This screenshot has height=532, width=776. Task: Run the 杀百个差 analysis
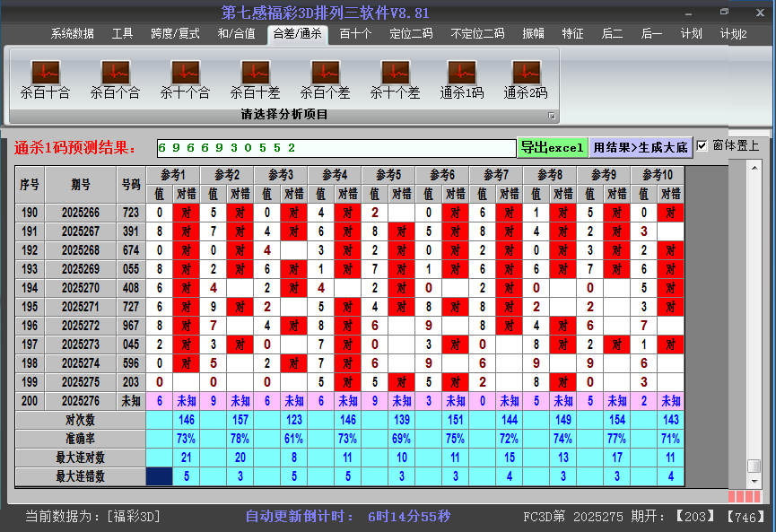[x=325, y=79]
